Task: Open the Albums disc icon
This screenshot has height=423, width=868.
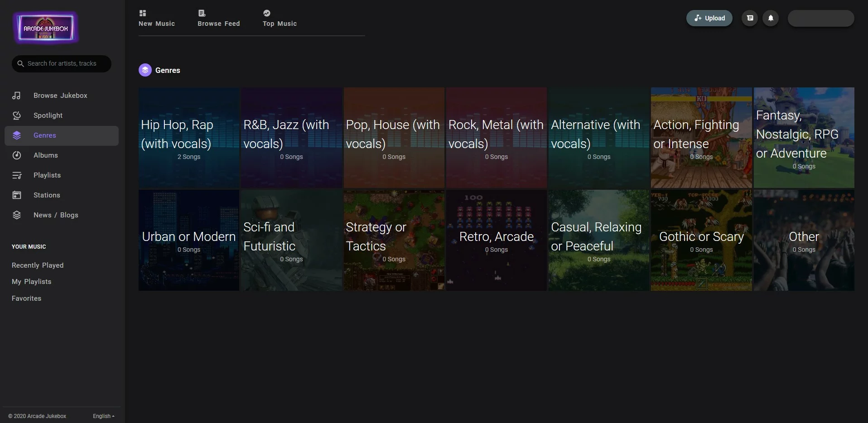Action: coord(17,155)
